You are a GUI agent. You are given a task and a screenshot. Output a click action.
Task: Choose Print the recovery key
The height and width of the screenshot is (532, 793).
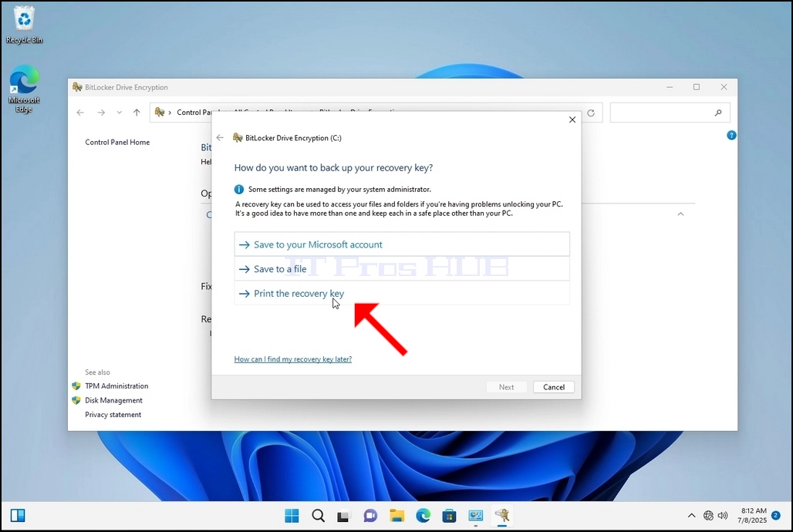point(402,293)
